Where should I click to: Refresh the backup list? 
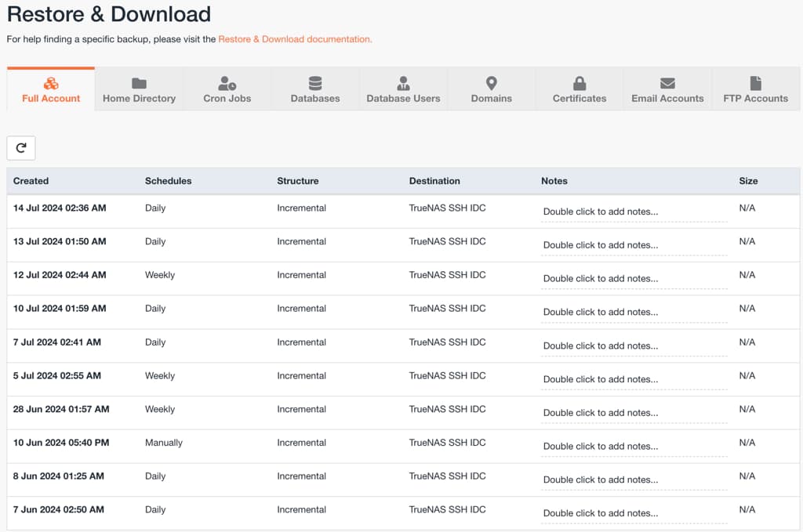pos(20,147)
